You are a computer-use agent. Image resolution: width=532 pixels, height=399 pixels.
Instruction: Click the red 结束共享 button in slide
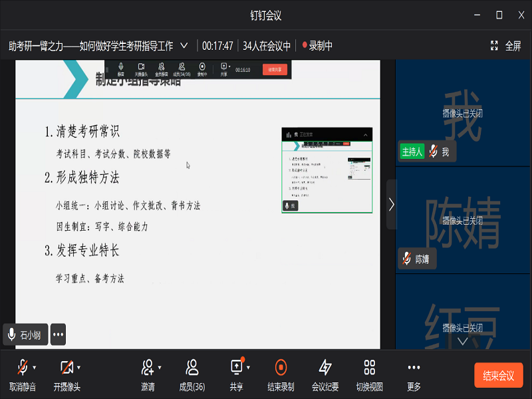(275, 69)
